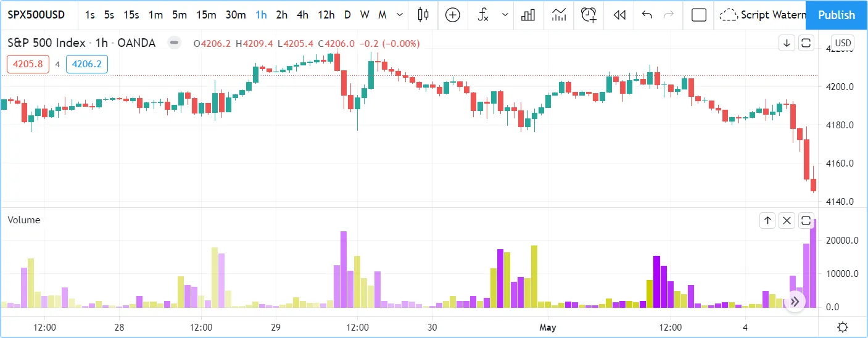Expand the indicator favorites dropdown arrow

(x=505, y=15)
